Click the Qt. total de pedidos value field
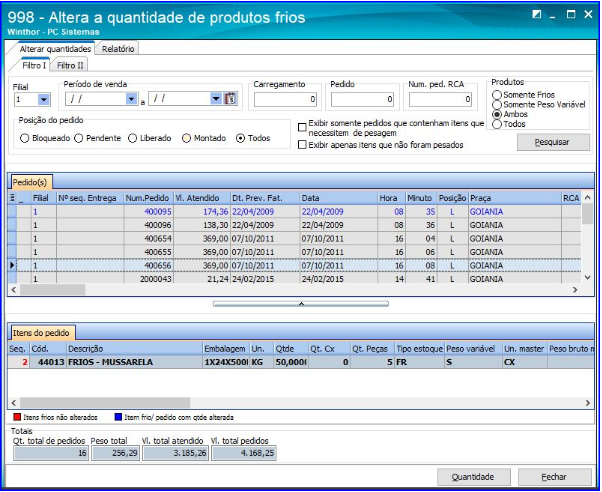 pyautogui.click(x=51, y=453)
